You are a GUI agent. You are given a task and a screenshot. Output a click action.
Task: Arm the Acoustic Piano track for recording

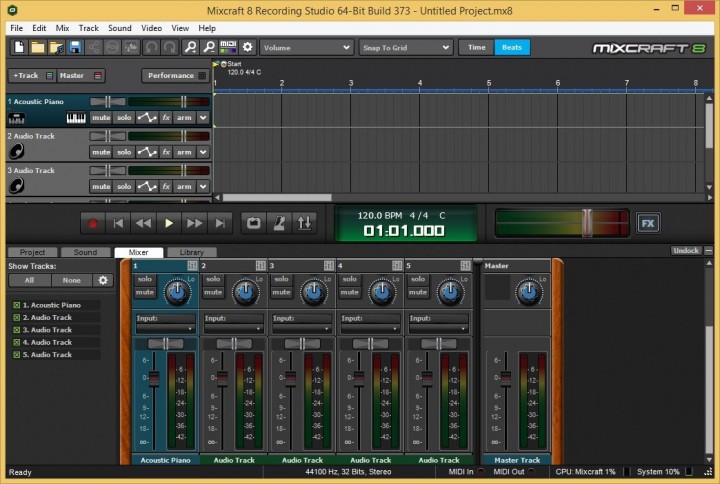click(184, 118)
